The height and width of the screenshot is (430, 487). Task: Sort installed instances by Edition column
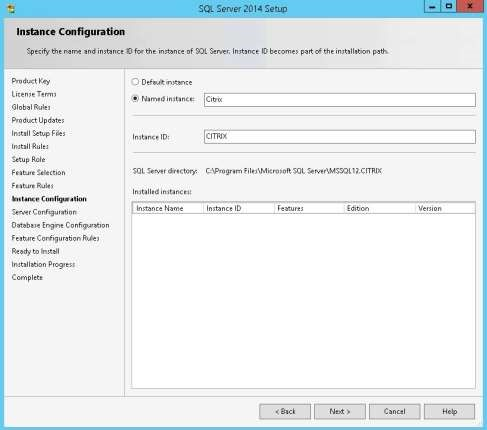tap(379, 208)
